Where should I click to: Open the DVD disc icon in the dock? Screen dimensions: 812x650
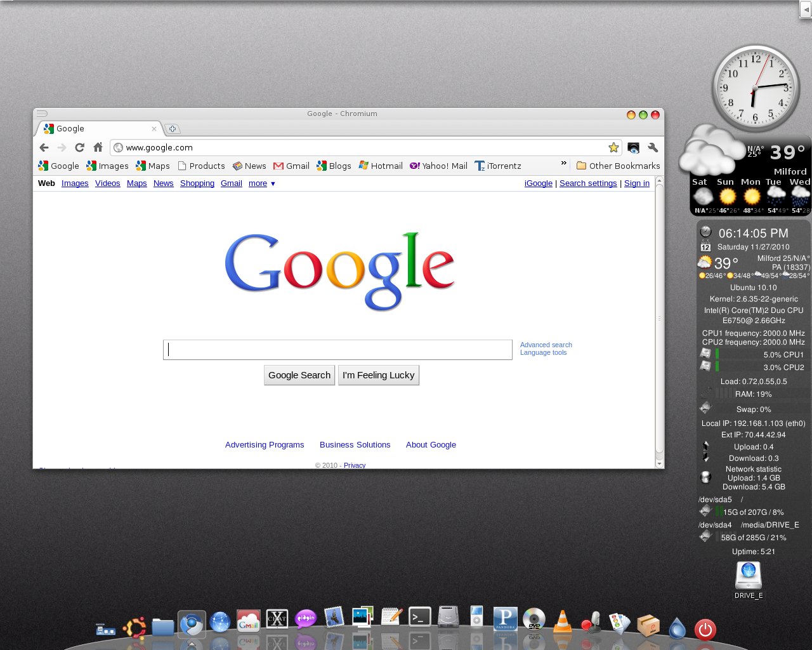click(534, 620)
